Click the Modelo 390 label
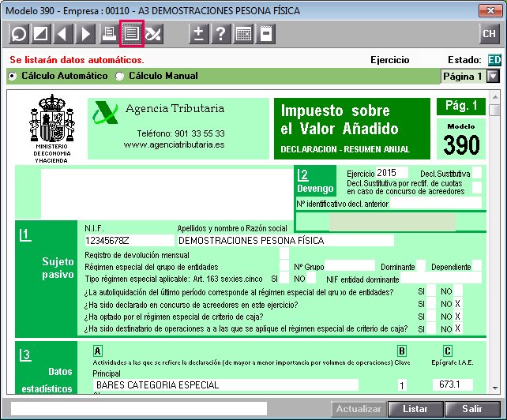The image size is (507, 420). point(461,140)
